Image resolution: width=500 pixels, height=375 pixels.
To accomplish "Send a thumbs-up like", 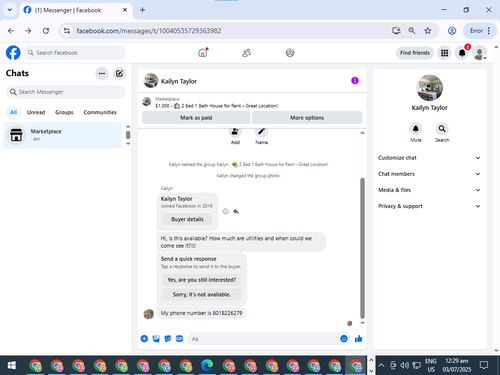I will pyautogui.click(x=359, y=339).
